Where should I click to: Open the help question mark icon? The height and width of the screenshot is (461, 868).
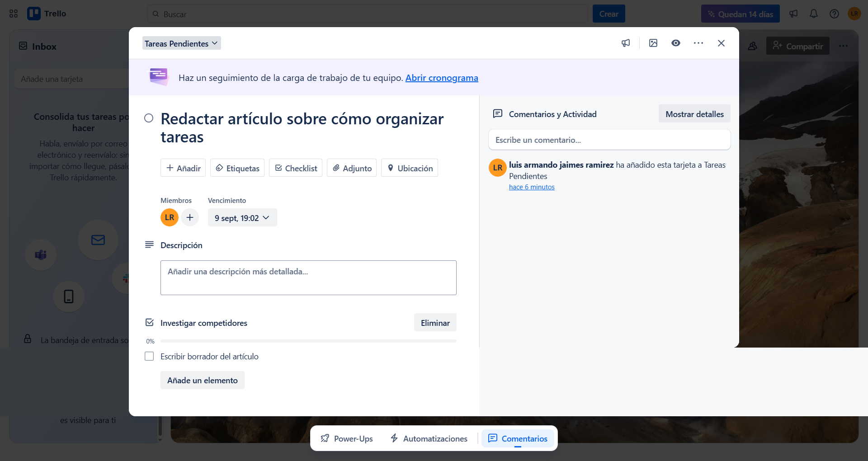834,14
